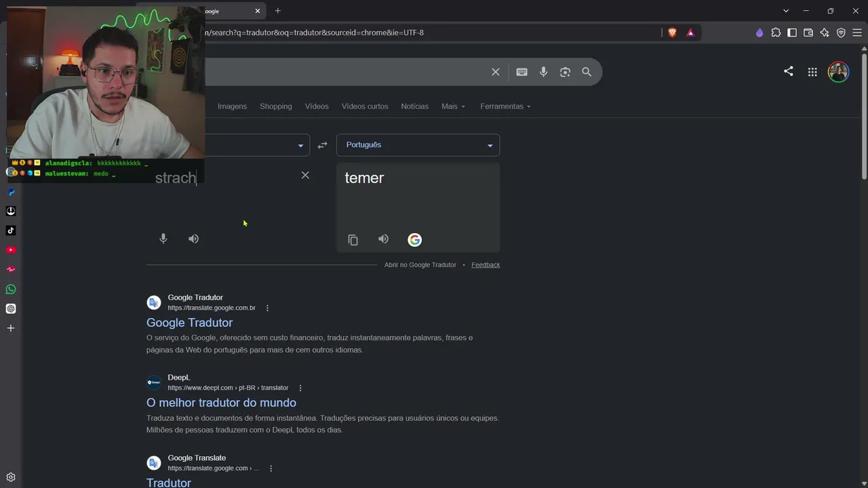Switch to the Vídeos tab
Viewport: 868px width, 488px height.
pyautogui.click(x=317, y=106)
